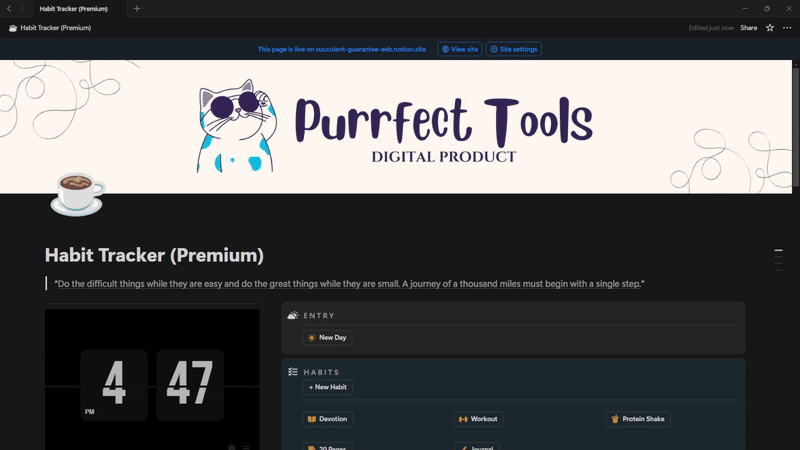Viewport: 800px width, 450px height.
Task: Click the minutes 47 on the clock
Action: [190, 383]
